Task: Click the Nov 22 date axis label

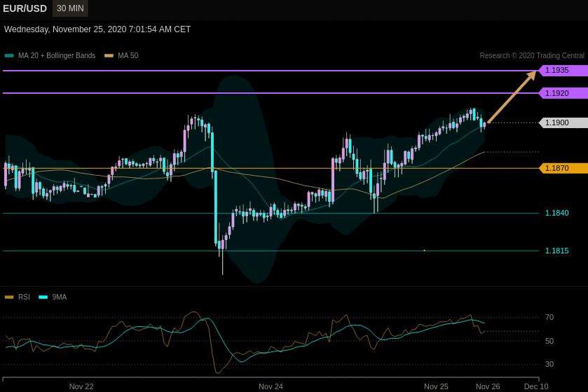Action: (81, 386)
